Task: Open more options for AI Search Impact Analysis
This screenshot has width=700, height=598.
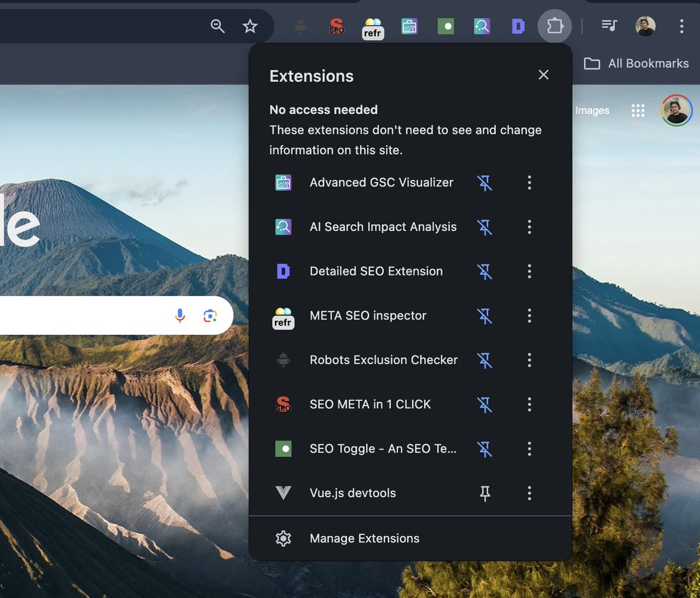Action: pyautogui.click(x=530, y=227)
